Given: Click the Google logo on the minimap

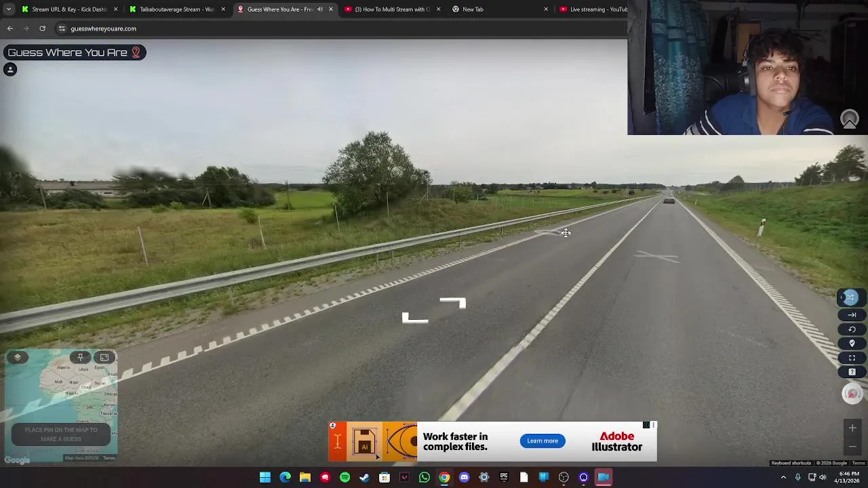Looking at the screenshot, I should pos(17,460).
